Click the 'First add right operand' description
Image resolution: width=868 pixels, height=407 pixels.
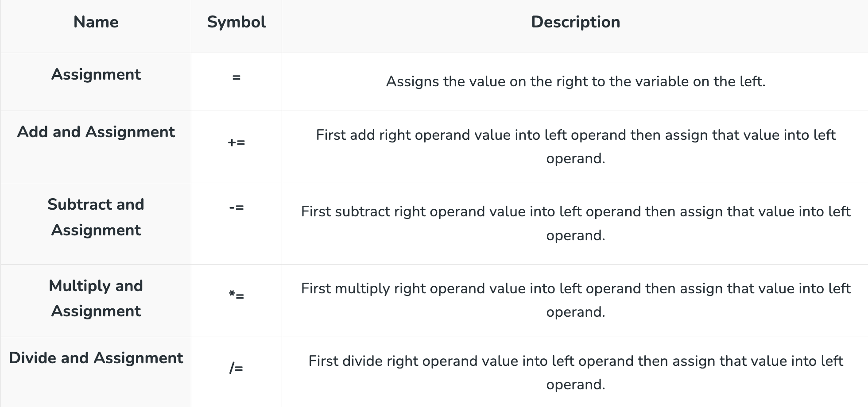pos(575,146)
